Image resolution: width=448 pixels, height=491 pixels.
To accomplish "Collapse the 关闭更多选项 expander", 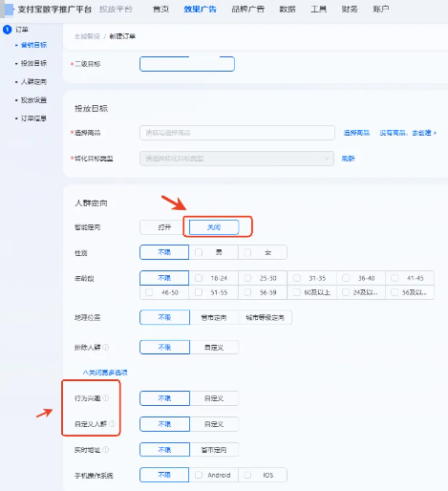I will tap(105, 373).
